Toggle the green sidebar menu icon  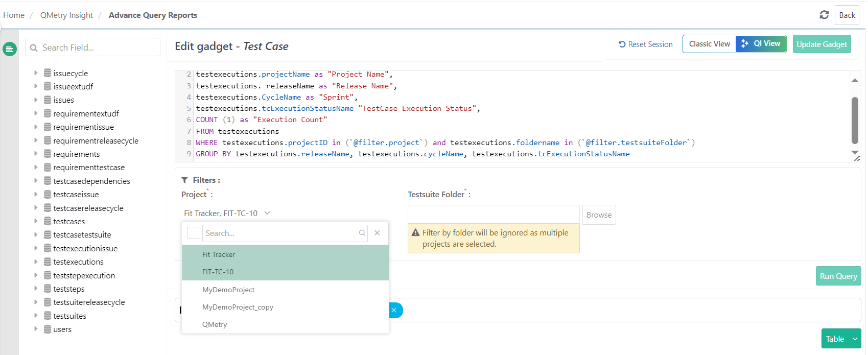[10, 49]
